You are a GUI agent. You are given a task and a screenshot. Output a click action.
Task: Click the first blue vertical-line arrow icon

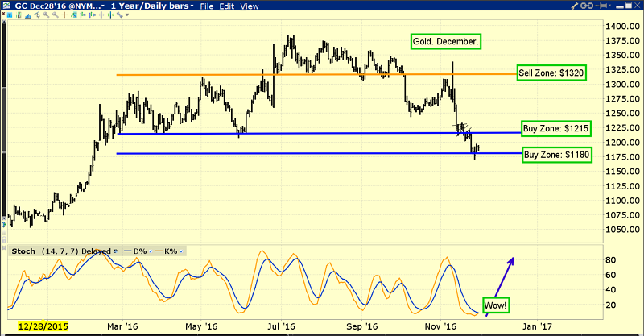(83, 15)
